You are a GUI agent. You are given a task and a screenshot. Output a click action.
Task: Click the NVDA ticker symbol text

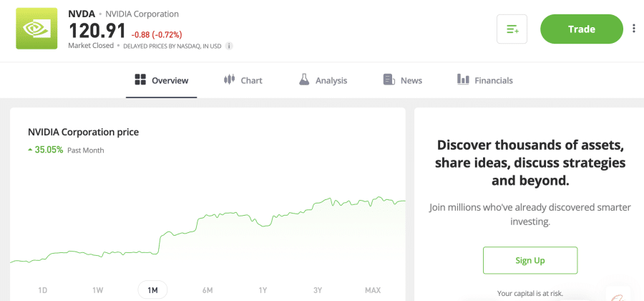click(82, 14)
